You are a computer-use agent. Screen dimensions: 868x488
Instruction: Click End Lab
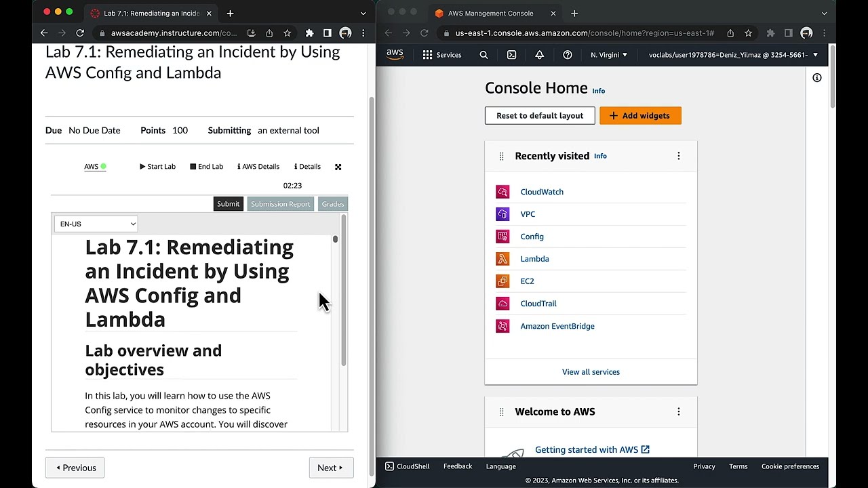click(x=207, y=167)
